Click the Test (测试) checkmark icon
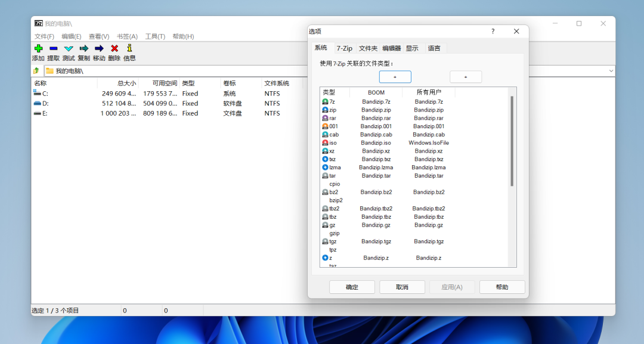Viewport: 644px width, 344px height. pos(69,48)
